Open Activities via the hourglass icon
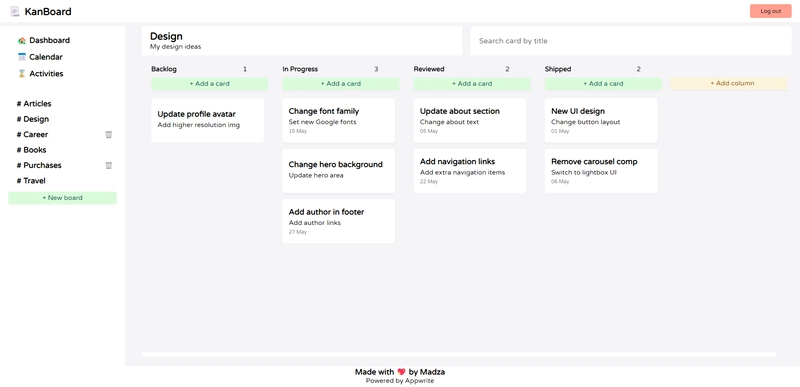This screenshot has height=387, width=800. 21,74
